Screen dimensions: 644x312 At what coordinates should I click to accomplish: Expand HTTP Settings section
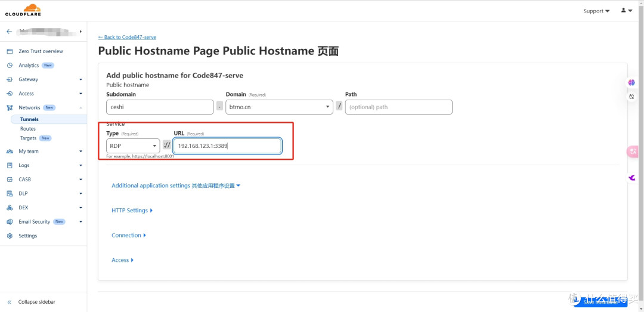pyautogui.click(x=132, y=211)
